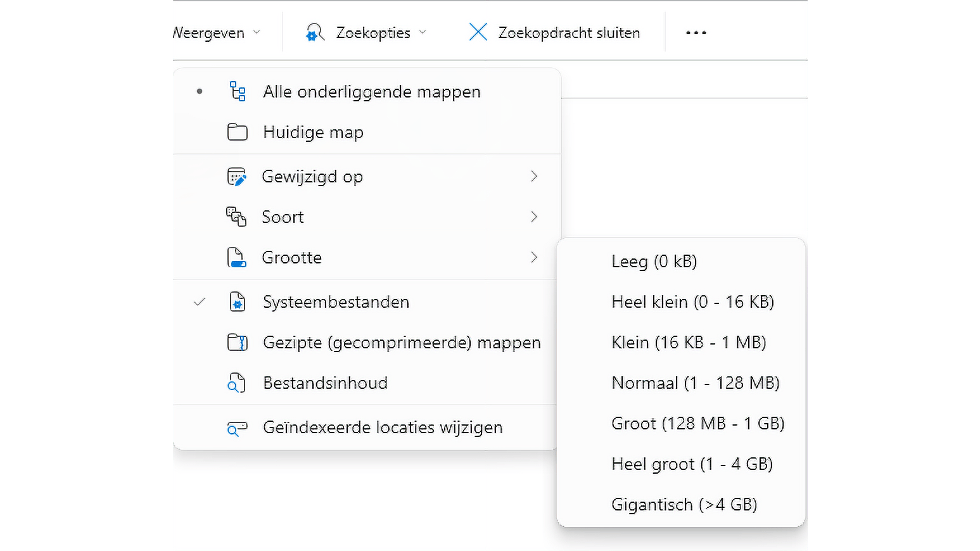Click the Huidige map folder icon
980x551 pixels.
tap(238, 132)
